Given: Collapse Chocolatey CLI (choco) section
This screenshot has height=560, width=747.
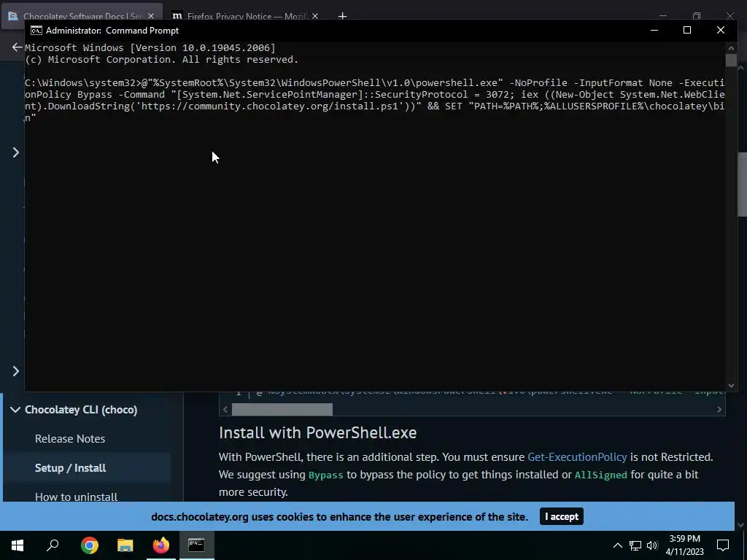Looking at the screenshot, I should (15, 410).
